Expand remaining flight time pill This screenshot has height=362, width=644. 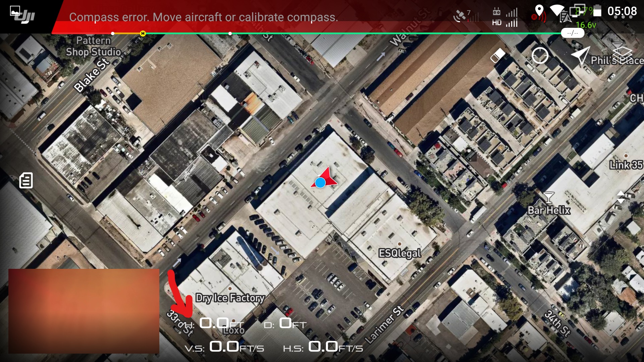tap(572, 33)
